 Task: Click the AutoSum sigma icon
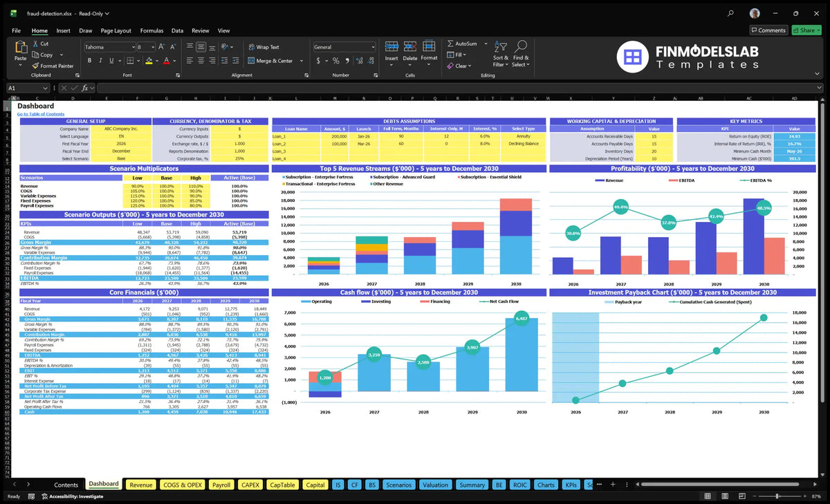tap(450, 44)
